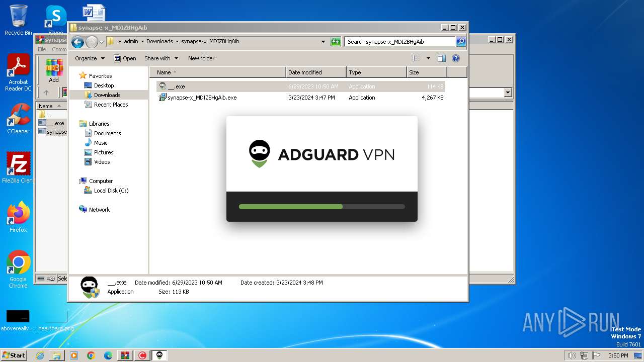Select Network in navigation pane
This screenshot has height=362, width=644.
[x=99, y=210]
